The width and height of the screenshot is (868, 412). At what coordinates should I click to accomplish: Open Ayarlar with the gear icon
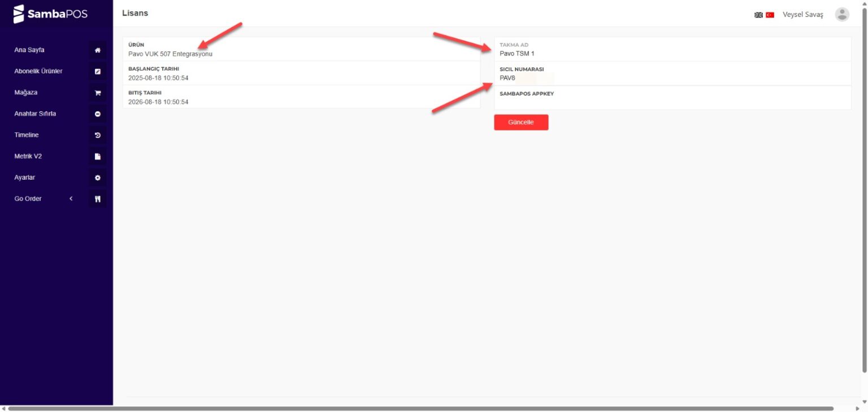(97, 177)
